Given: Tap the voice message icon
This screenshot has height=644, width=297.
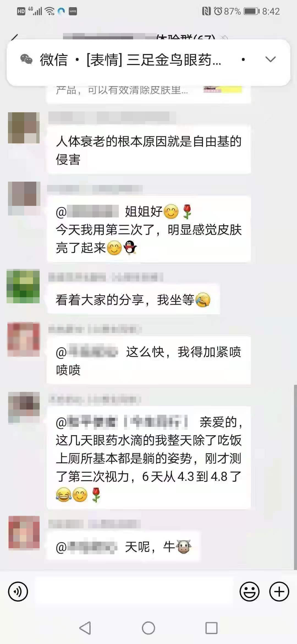Looking at the screenshot, I should 18,591.
